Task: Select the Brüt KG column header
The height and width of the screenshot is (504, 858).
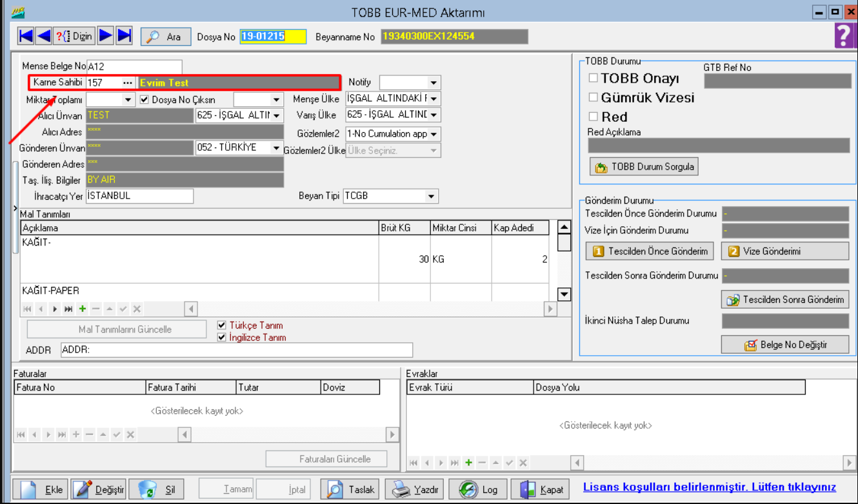Action: 405,228
